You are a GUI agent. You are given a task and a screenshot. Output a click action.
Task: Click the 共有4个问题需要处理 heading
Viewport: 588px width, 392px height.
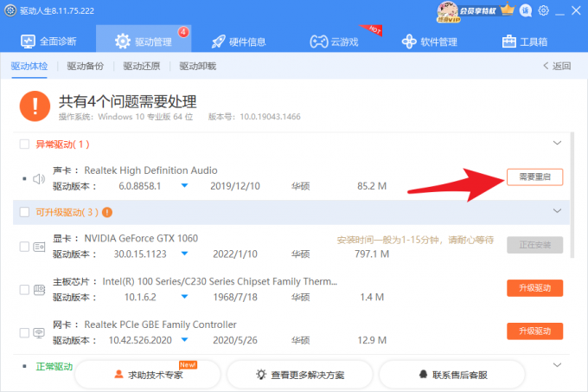pos(127,101)
